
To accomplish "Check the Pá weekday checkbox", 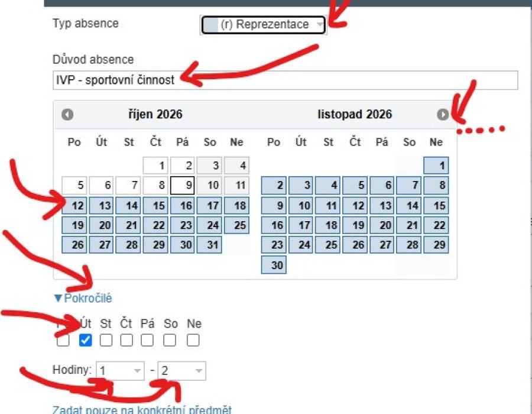I will [147, 340].
